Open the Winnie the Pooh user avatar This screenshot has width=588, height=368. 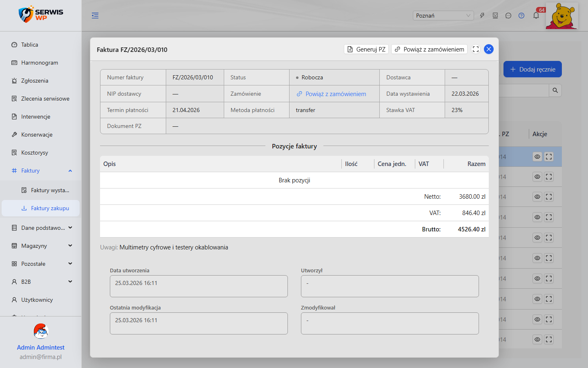562,16
